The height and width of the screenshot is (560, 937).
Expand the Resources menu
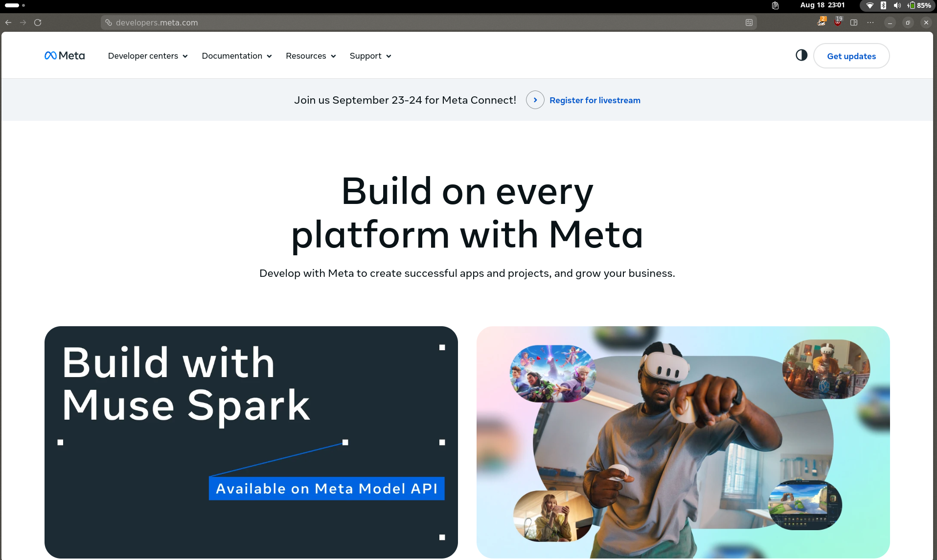point(311,56)
